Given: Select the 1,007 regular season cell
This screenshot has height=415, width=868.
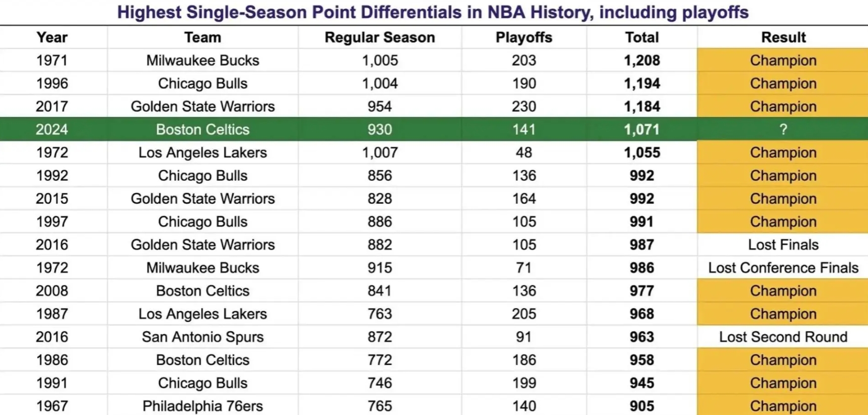Looking at the screenshot, I should tap(380, 153).
